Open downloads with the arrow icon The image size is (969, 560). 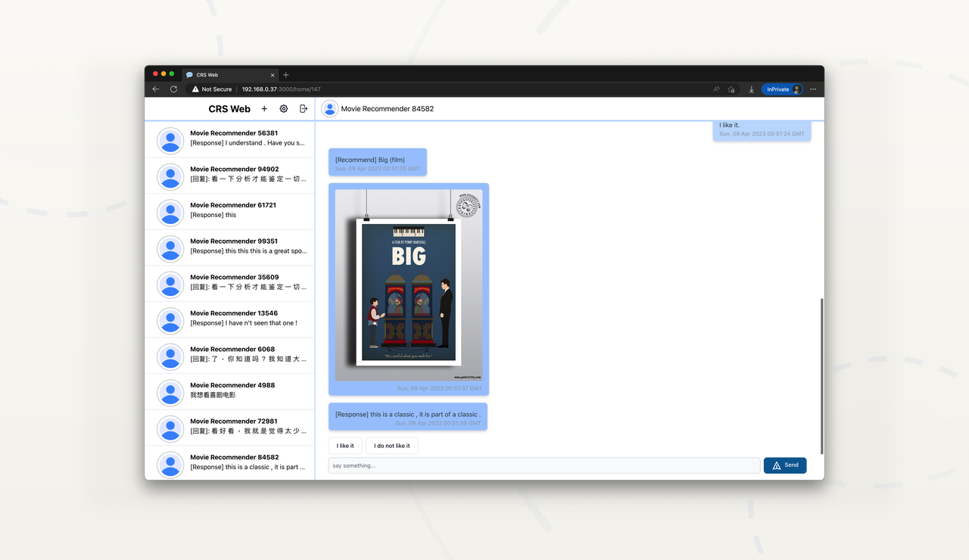click(x=751, y=89)
